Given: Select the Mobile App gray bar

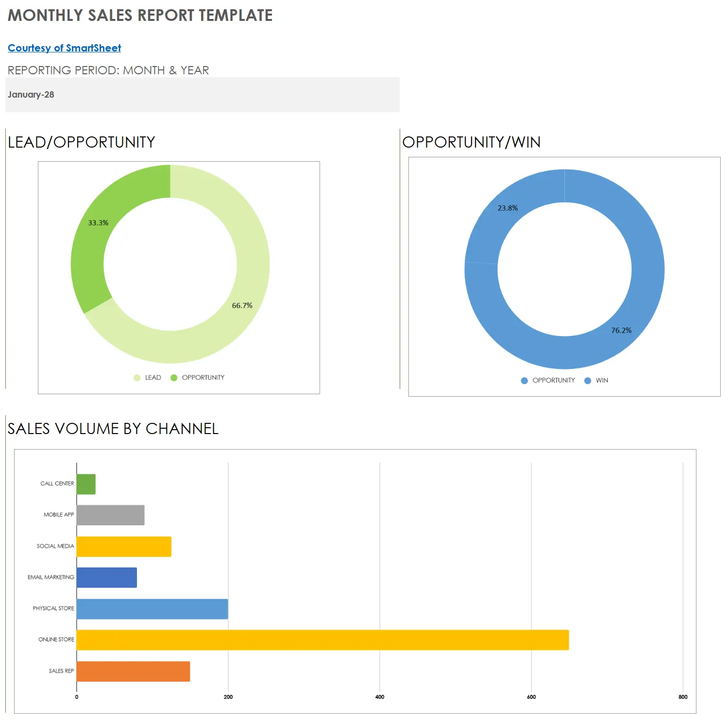Looking at the screenshot, I should (110, 515).
